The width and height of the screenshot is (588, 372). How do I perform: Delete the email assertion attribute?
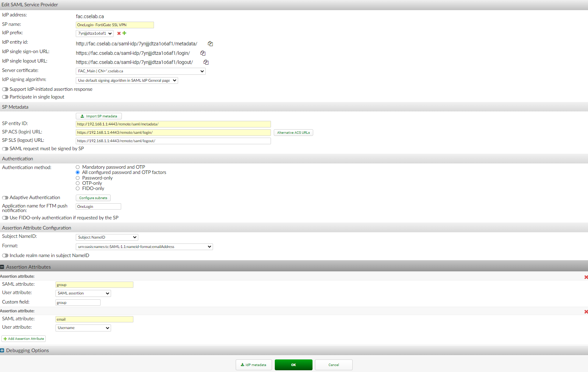(x=586, y=312)
